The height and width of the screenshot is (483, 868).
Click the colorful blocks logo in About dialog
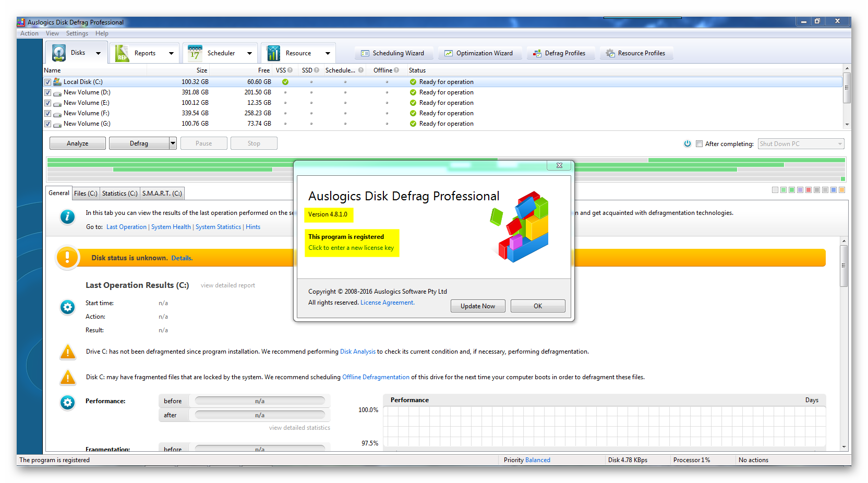(520, 226)
